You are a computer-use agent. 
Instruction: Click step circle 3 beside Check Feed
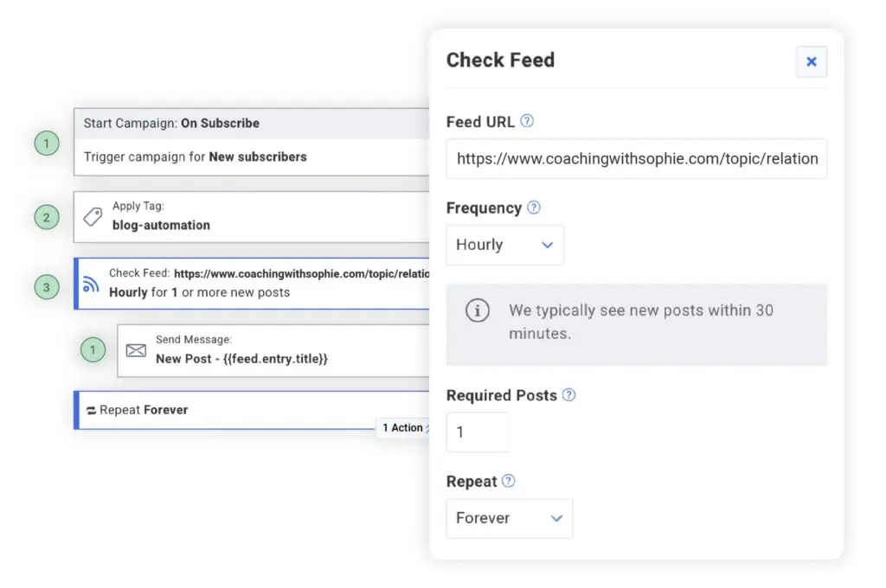[46, 286]
